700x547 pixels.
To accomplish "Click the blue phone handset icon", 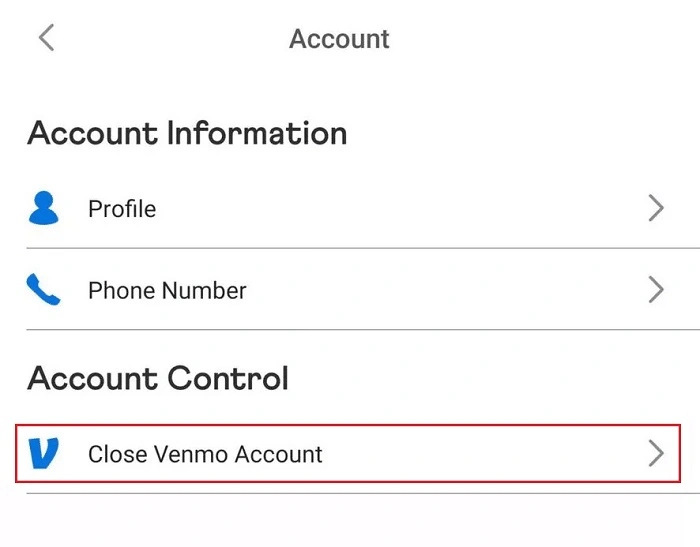I will click(x=44, y=290).
